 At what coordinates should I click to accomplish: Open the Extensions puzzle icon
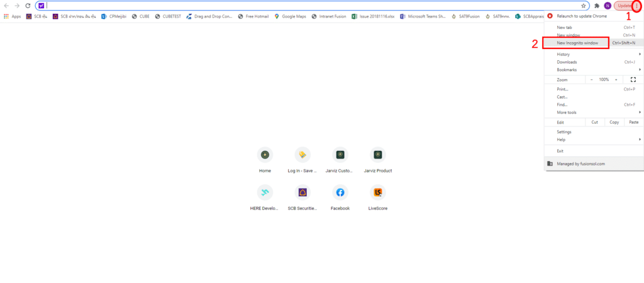click(597, 6)
